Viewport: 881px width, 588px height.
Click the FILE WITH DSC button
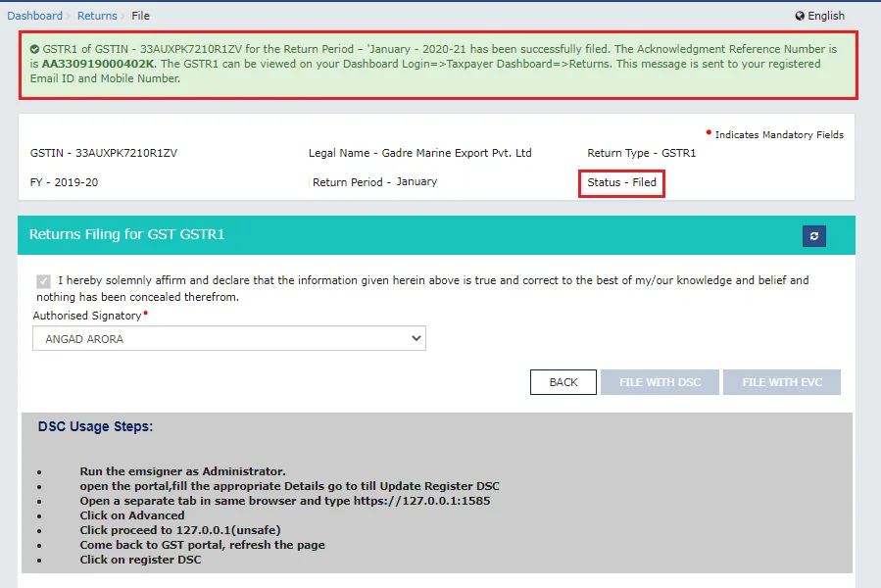point(660,382)
